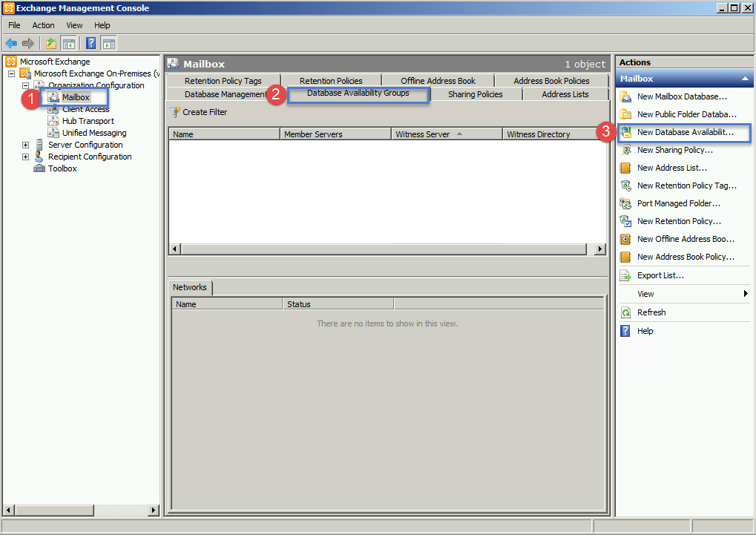
Task: Click the Status column header in Networks
Action: coord(338,304)
